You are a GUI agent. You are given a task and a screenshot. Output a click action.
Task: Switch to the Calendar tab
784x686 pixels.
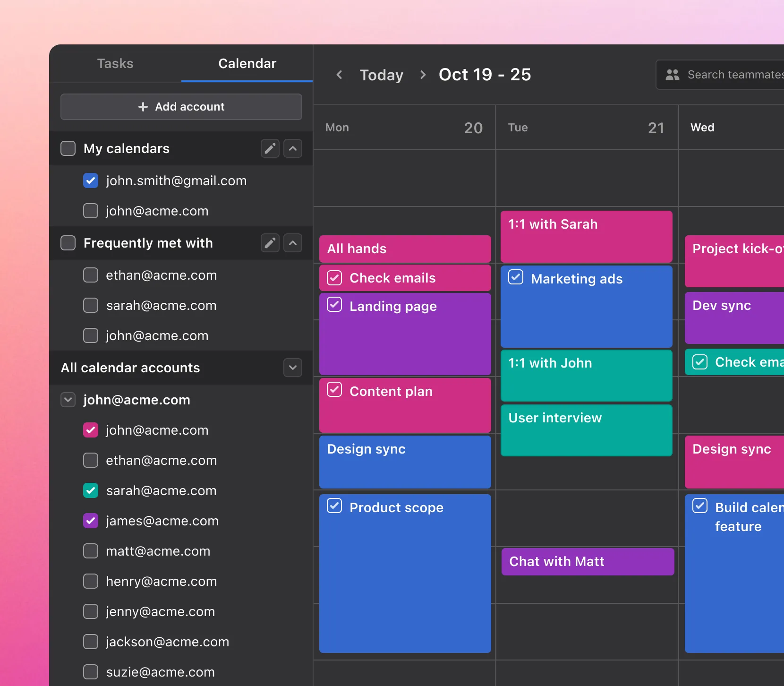pos(247,63)
